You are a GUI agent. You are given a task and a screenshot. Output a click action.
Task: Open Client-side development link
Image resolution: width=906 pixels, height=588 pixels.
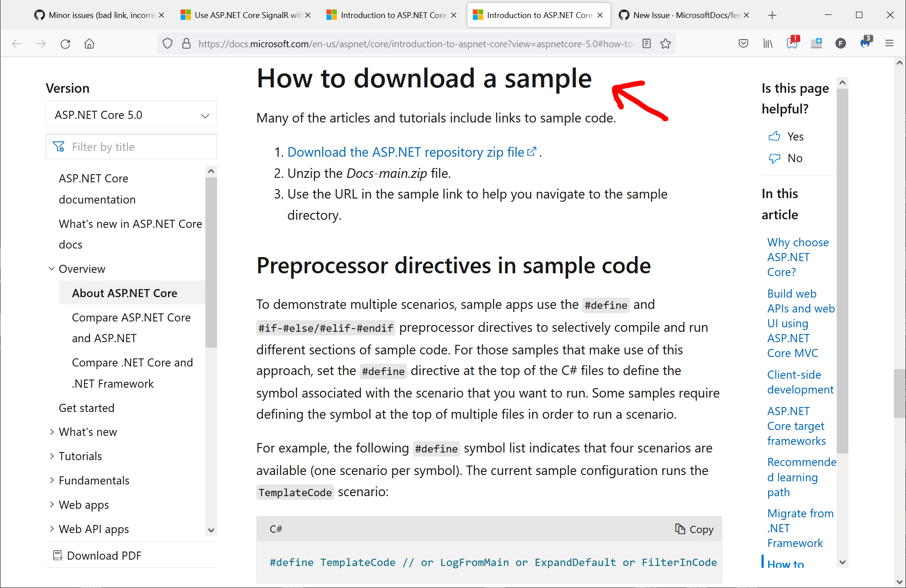click(800, 382)
